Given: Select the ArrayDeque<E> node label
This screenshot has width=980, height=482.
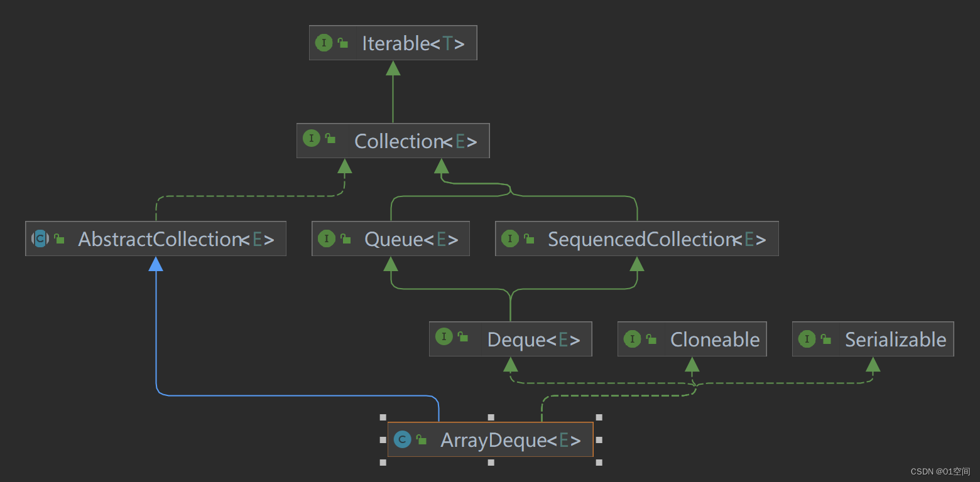Looking at the screenshot, I should click(511, 440).
